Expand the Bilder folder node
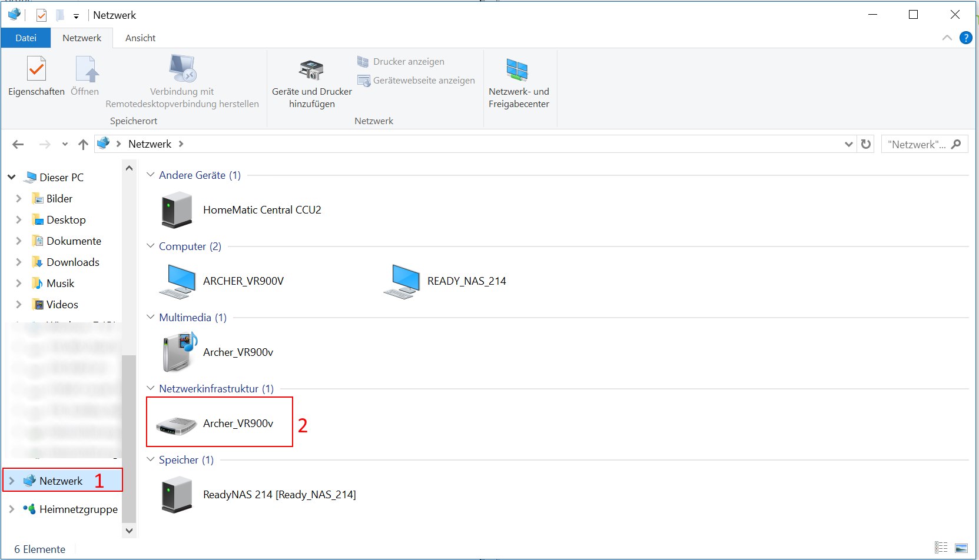 pyautogui.click(x=18, y=198)
